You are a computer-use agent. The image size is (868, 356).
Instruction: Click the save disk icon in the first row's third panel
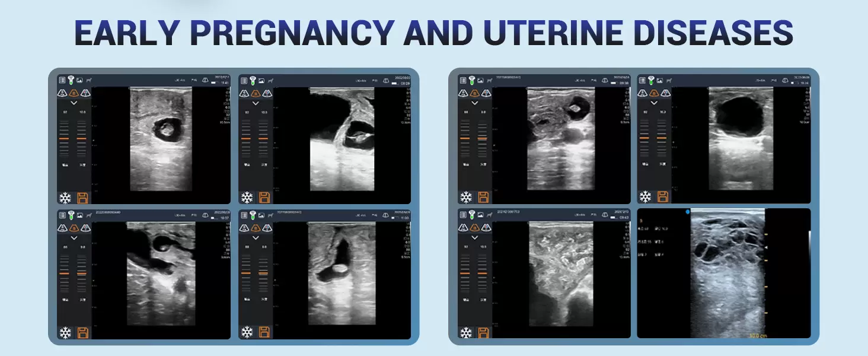(484, 198)
